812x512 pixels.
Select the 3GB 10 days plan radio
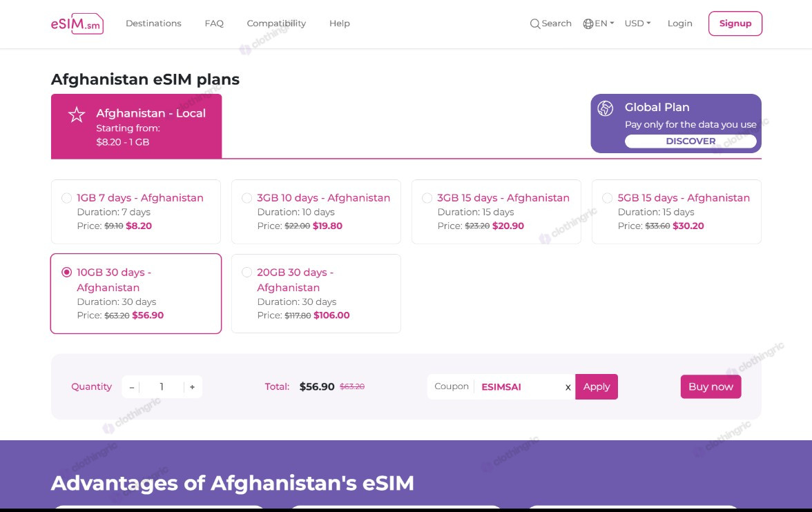pyautogui.click(x=246, y=198)
